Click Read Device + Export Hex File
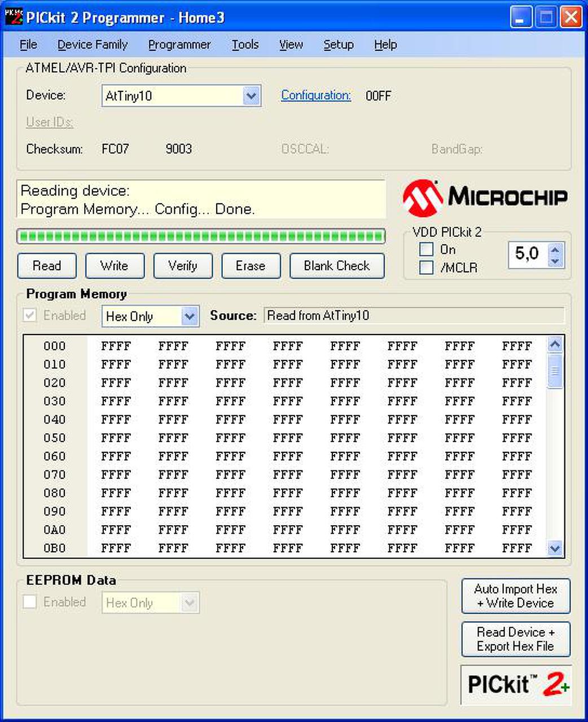Viewport: 588px width, 722px height. coord(516,639)
